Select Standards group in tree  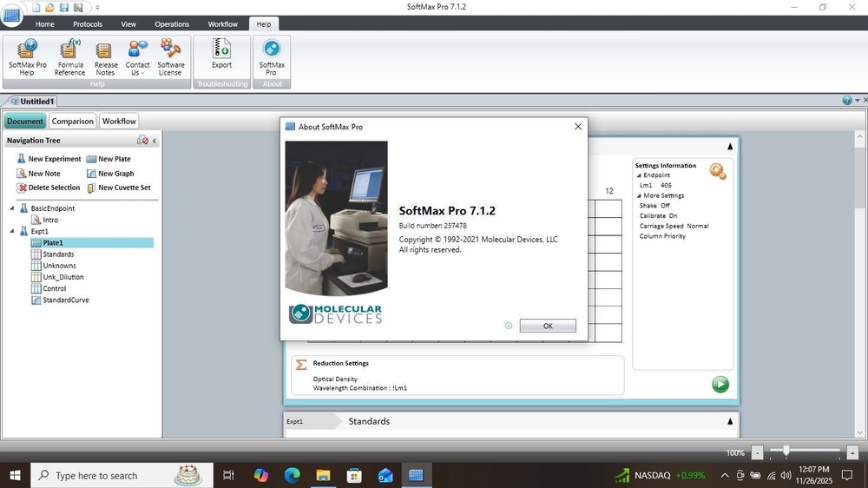pos(53,254)
